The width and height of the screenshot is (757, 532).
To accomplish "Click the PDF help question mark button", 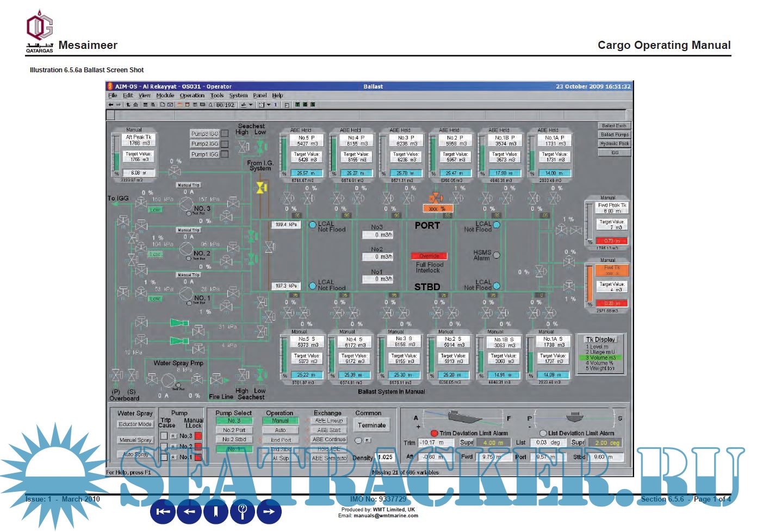I will [x=243, y=511].
